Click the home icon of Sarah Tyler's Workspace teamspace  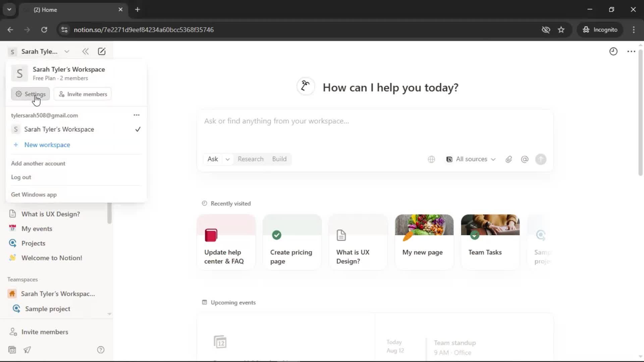[12, 294]
